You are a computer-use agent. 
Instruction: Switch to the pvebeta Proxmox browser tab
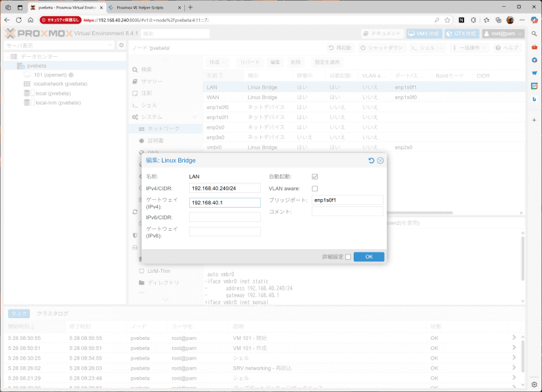pos(66,7)
